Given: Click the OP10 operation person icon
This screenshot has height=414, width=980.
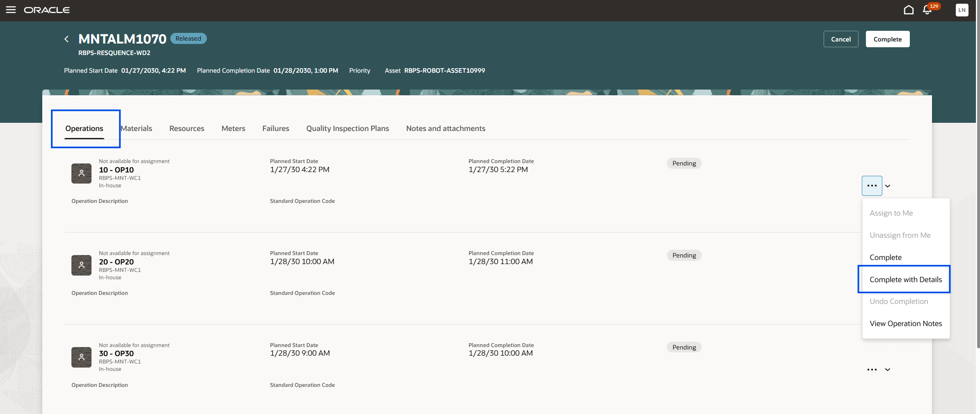Looking at the screenshot, I should click(81, 173).
